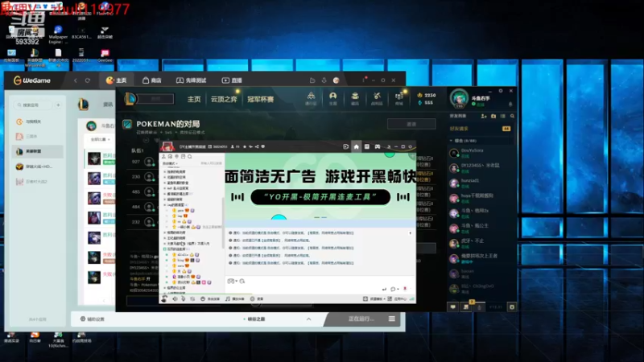This screenshot has height=362, width=644.
Task: Click the missions icon at friends panel bottom
Action: point(466,306)
